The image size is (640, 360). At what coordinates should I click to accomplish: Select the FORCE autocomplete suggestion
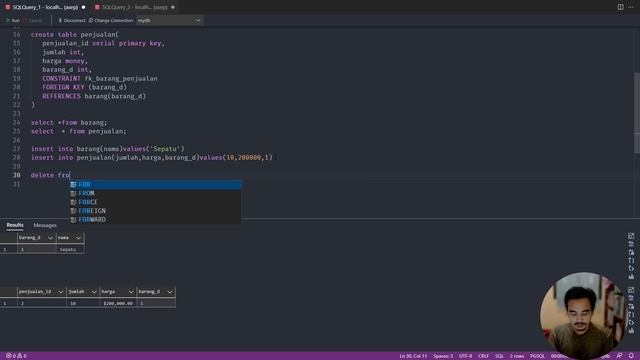coord(155,202)
